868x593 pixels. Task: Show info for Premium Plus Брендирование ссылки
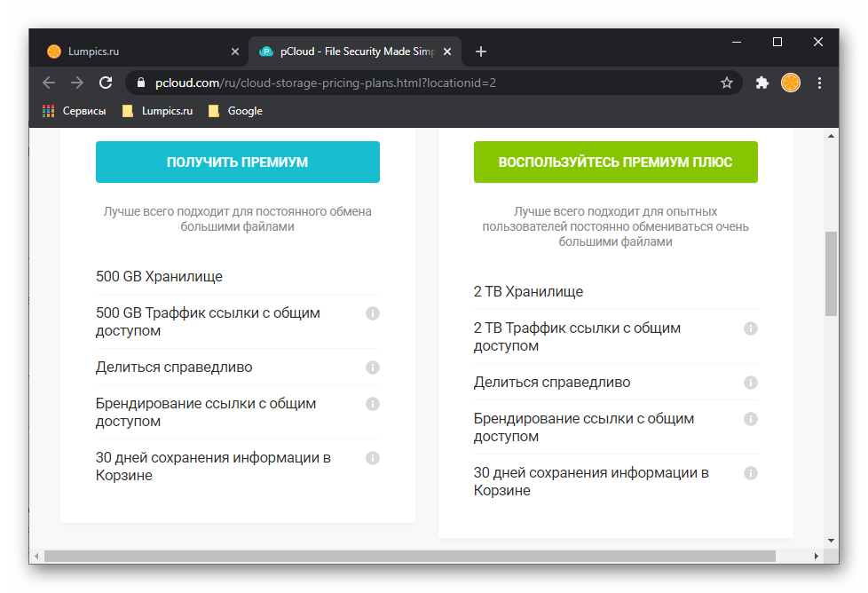(x=751, y=419)
